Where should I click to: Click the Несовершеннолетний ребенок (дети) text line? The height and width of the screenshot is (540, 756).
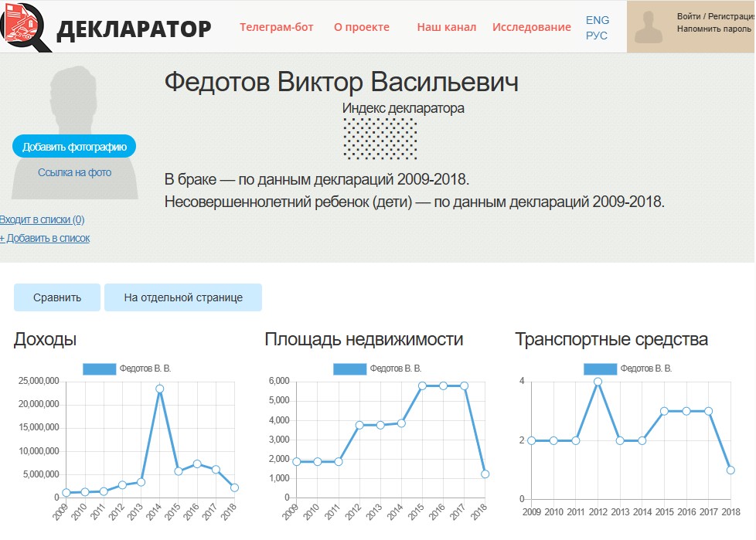coord(414,202)
